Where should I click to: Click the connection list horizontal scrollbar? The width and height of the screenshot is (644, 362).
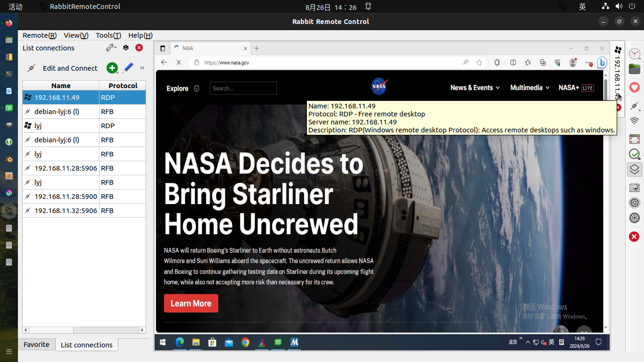(84, 330)
